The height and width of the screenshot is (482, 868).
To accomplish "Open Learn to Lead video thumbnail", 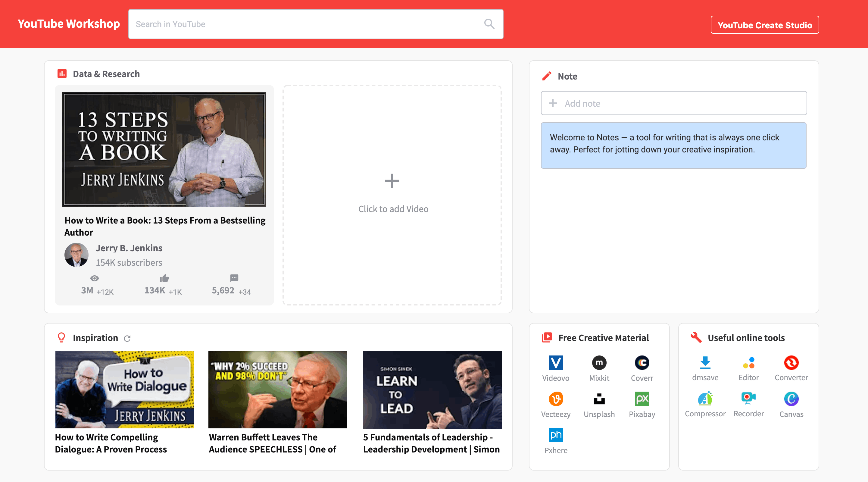I will click(x=432, y=389).
